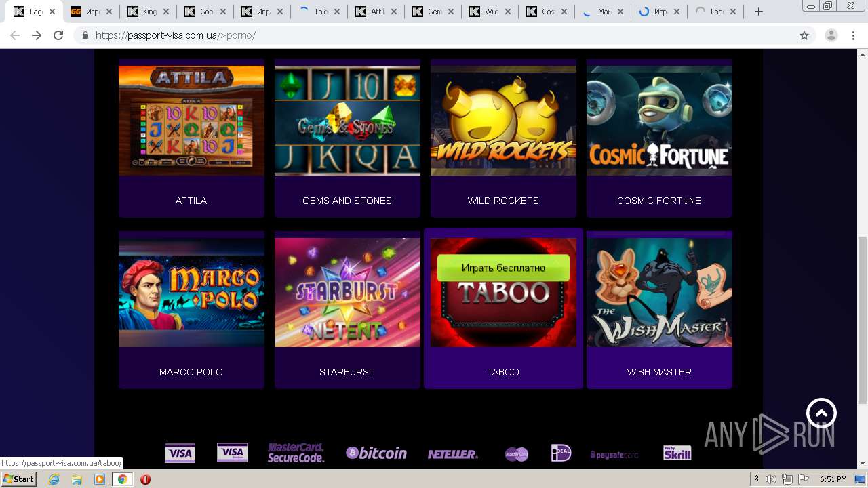Screen dimensions: 868x488
Task: Switch to the King tab
Action: coord(149,12)
